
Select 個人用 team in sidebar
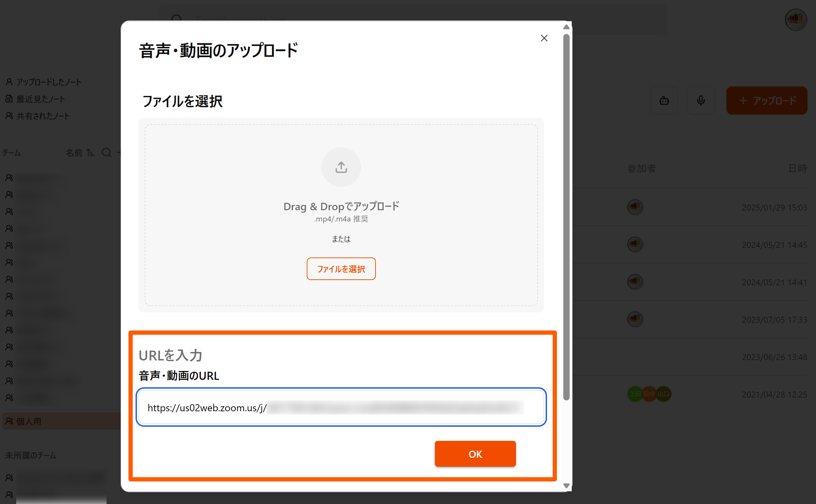coord(28,421)
